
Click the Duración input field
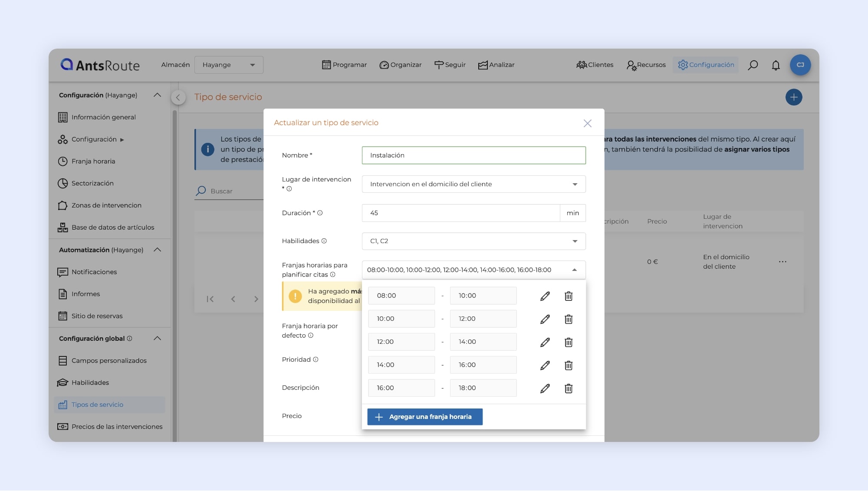(x=460, y=213)
